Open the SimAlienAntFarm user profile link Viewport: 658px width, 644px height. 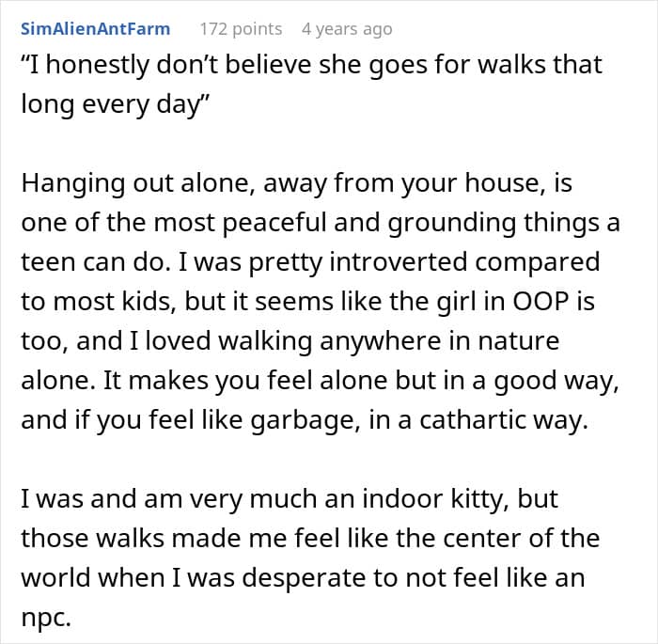point(95,28)
